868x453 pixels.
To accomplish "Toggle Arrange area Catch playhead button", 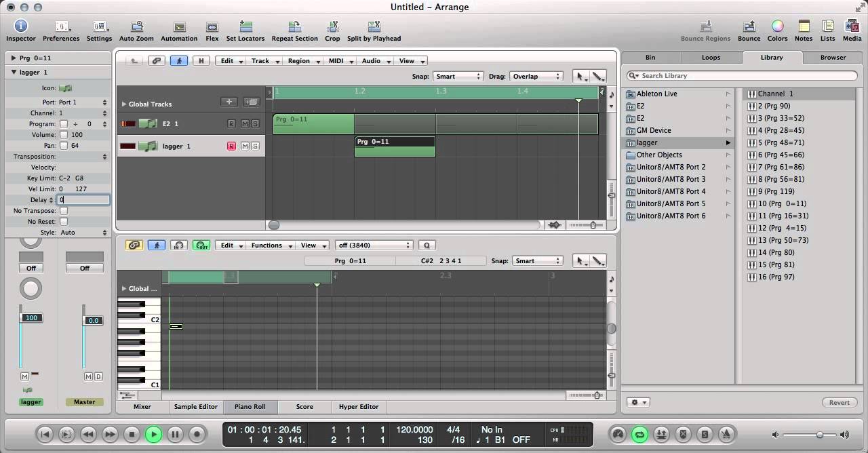I will pyautogui.click(x=179, y=61).
